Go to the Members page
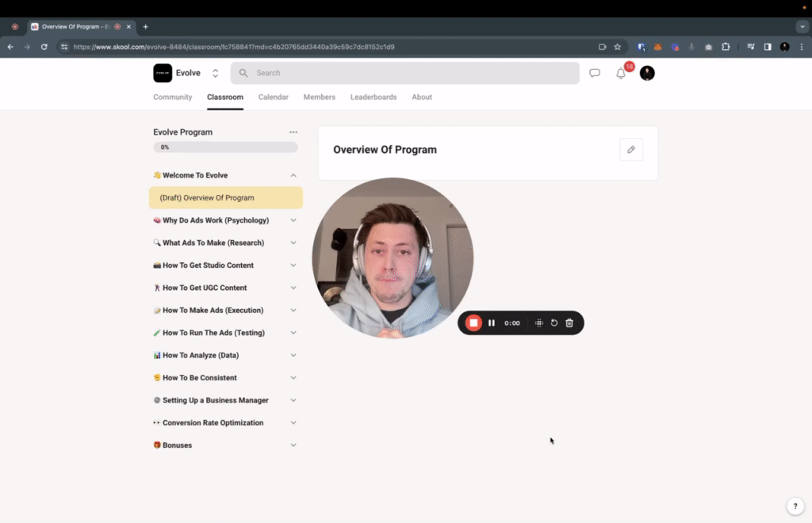812x523 pixels. (319, 97)
